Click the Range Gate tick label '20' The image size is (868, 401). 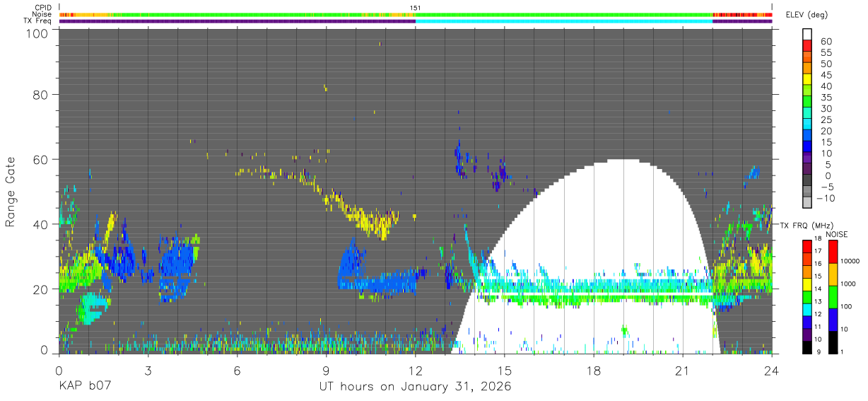click(x=41, y=289)
